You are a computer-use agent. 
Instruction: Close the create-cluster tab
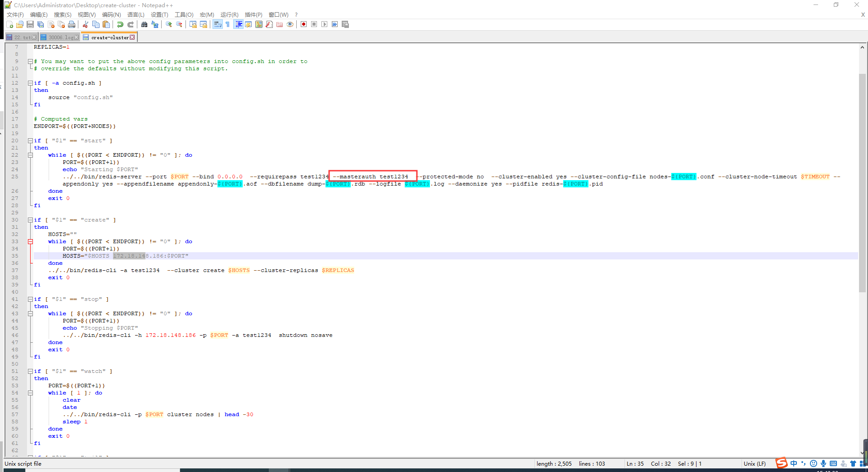click(132, 37)
